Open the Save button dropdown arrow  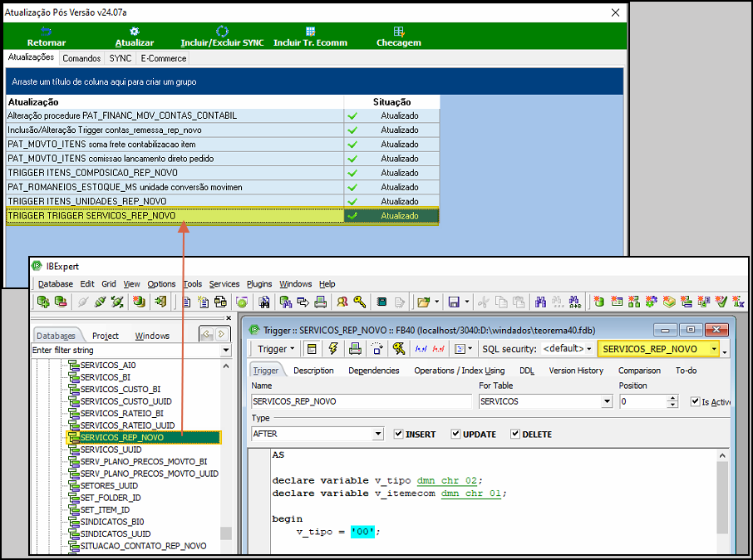click(467, 302)
